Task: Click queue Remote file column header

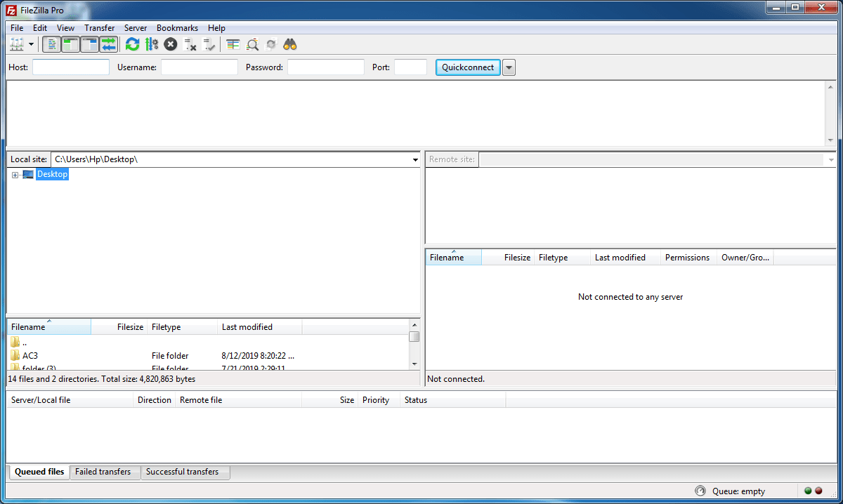Action: click(238, 400)
